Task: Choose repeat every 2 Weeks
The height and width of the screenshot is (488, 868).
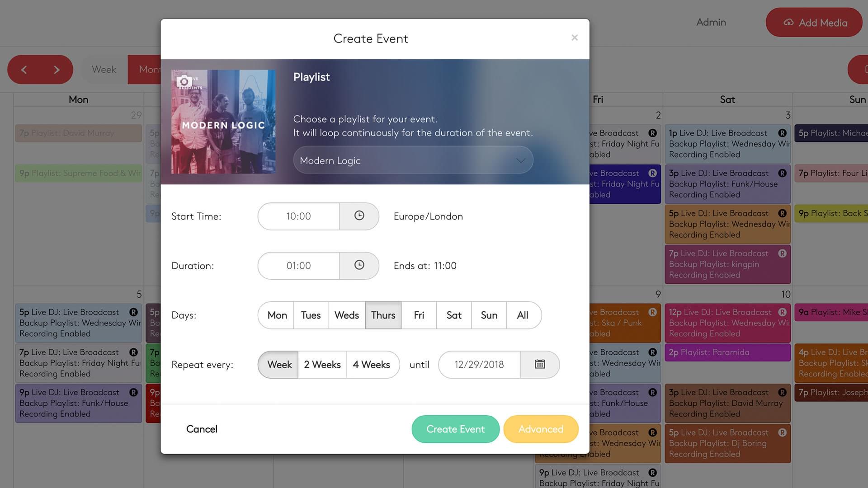Action: (322, 364)
